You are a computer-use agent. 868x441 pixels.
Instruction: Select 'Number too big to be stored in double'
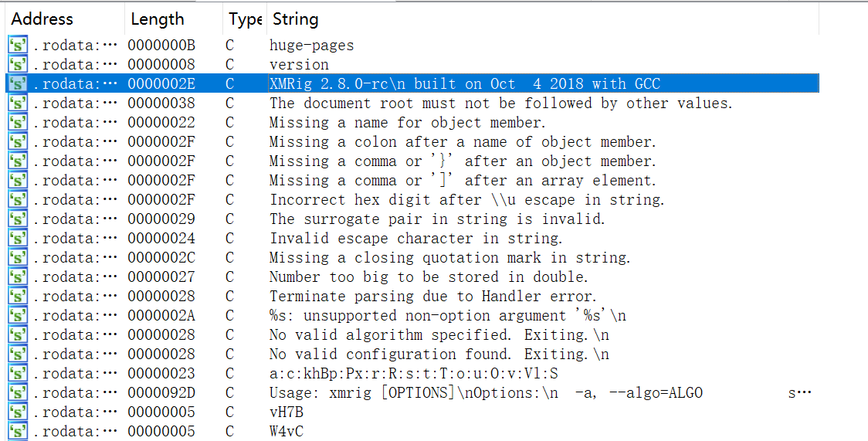[412, 276]
